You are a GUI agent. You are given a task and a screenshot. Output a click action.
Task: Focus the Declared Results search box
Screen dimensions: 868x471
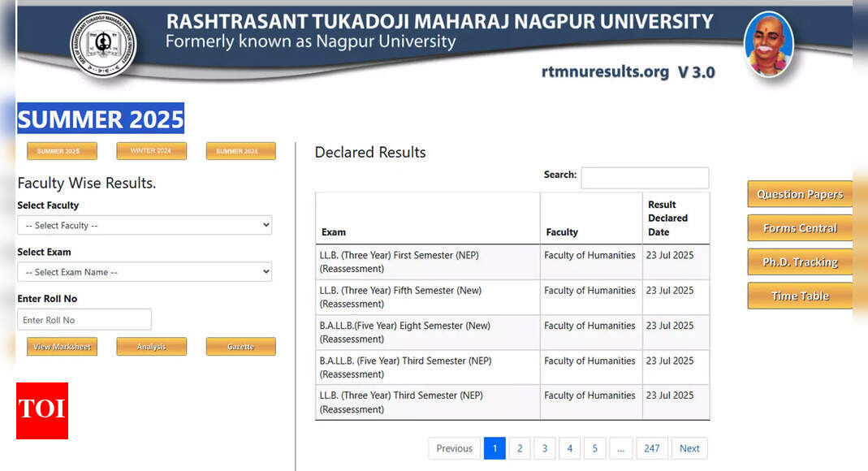645,178
